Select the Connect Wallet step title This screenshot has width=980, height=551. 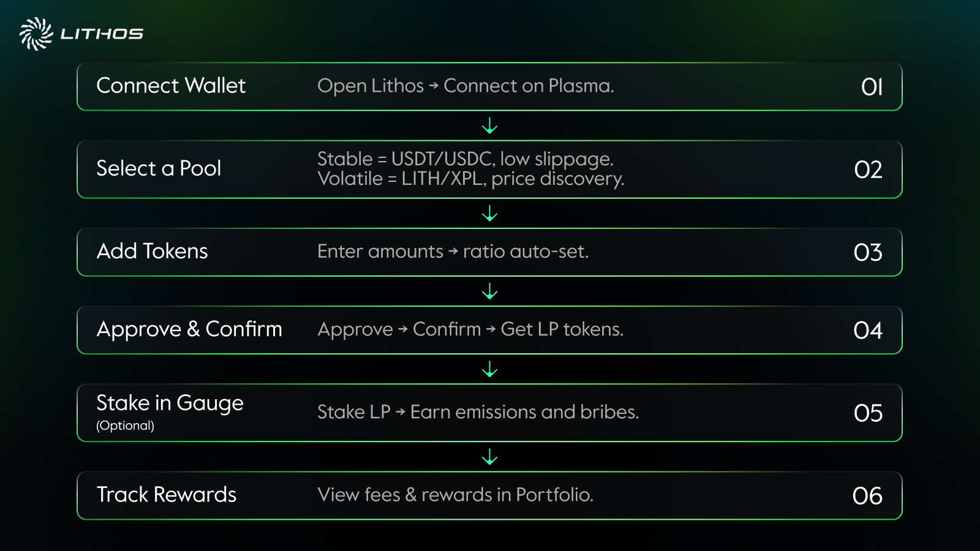pos(171,86)
